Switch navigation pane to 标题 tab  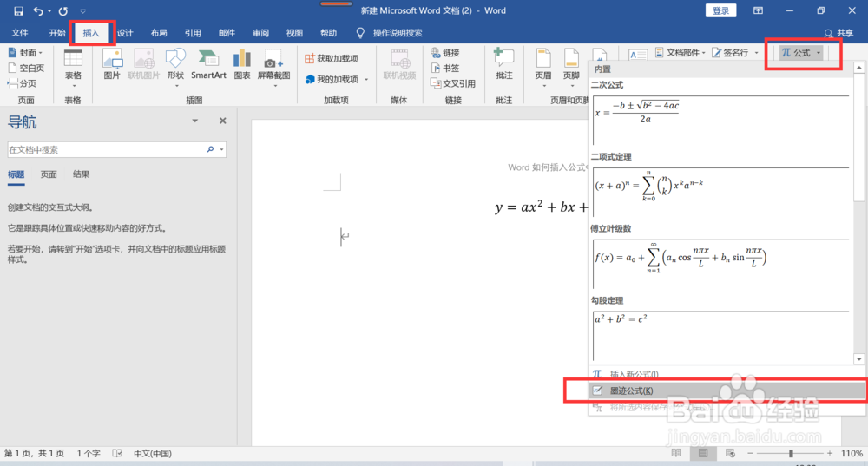point(16,174)
